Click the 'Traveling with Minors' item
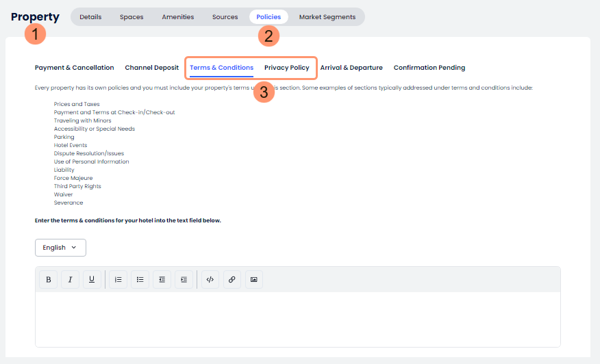 [x=83, y=120]
